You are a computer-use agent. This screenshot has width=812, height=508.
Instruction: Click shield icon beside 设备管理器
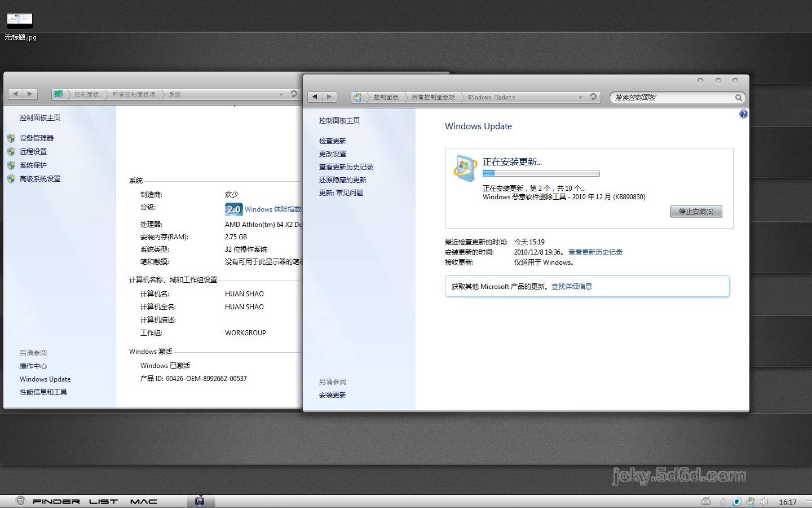coord(11,138)
